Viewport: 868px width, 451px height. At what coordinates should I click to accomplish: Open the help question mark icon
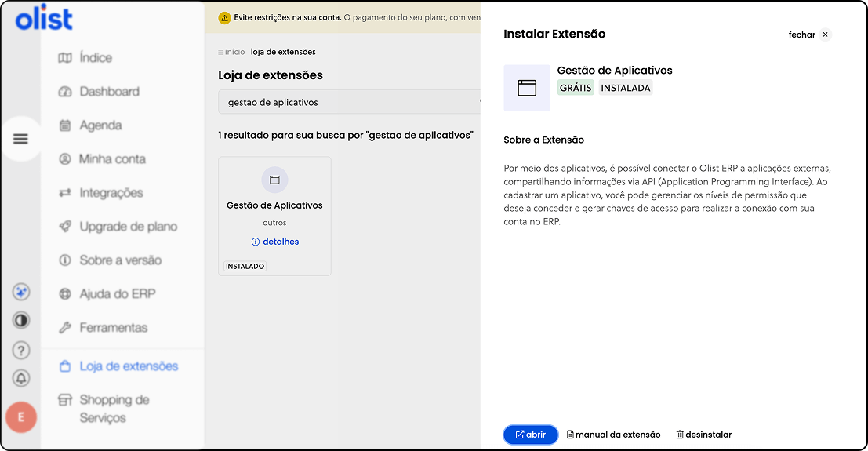[21, 350]
